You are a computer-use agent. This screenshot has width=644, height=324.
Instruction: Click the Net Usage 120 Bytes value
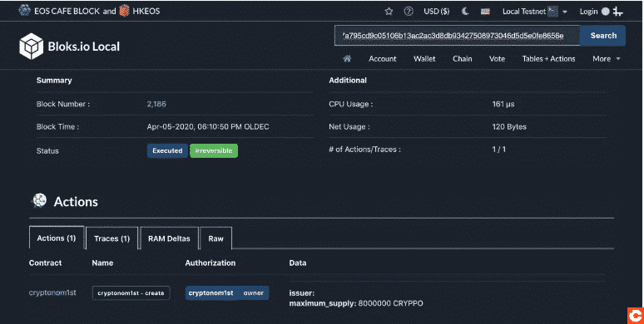coord(509,127)
